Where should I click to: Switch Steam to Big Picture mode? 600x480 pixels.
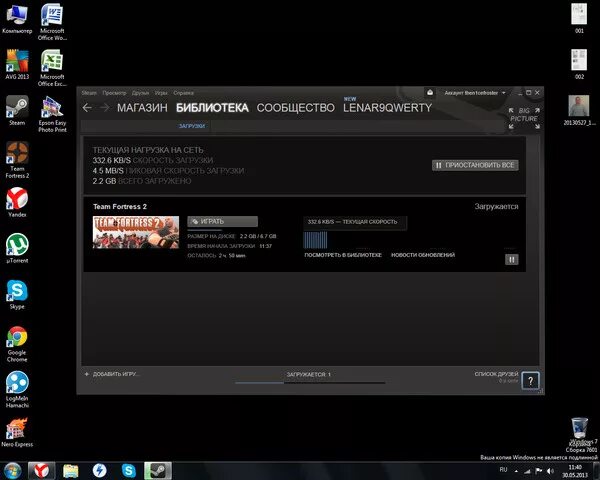(x=524, y=118)
